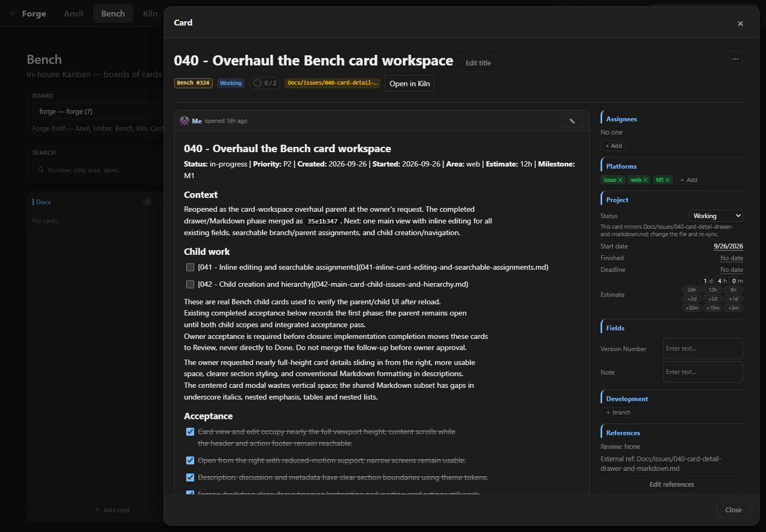Open the Start date picker 9/26/2026
Viewport: 766px width, 532px height.
pyautogui.click(x=728, y=246)
